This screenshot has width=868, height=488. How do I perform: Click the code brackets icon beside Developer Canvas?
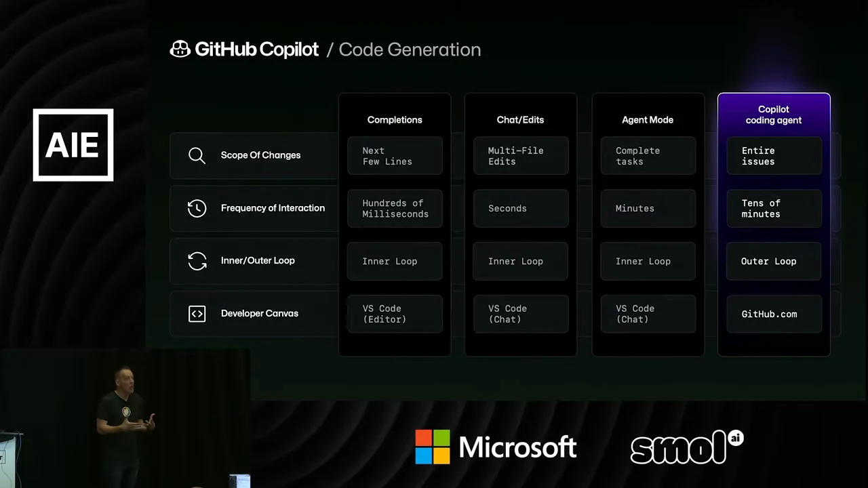click(x=197, y=314)
